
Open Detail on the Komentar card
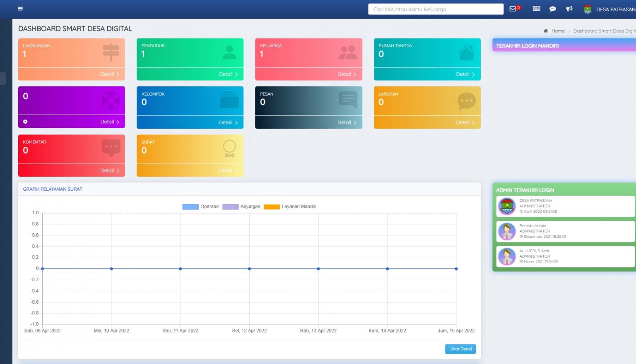coord(109,170)
